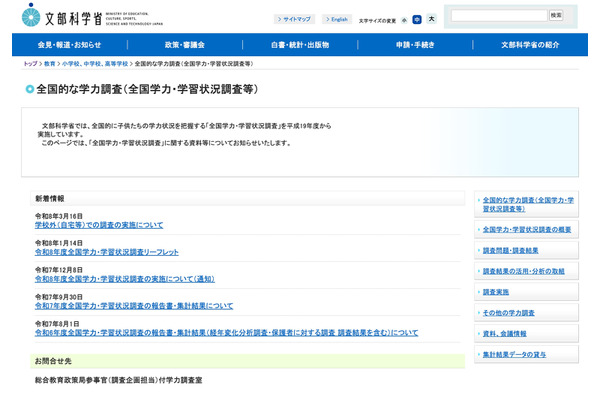Click the blue circle icon beside page title
Image resolution: width=600 pixels, height=400 pixels.
pyautogui.click(x=30, y=89)
